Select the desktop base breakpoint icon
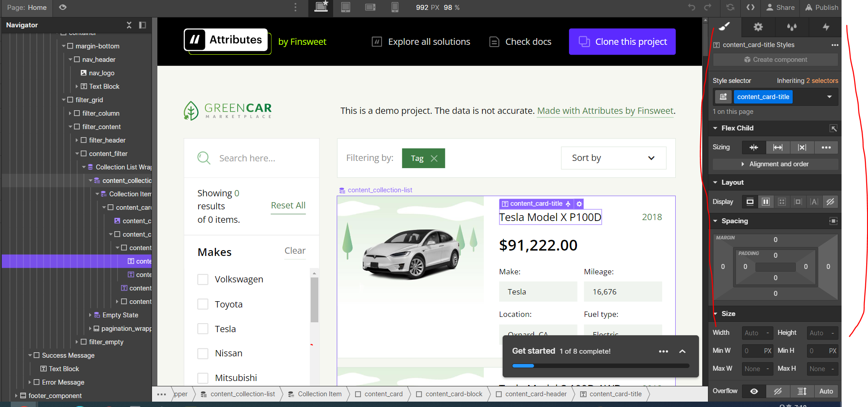The height and width of the screenshot is (407, 868). (321, 7)
